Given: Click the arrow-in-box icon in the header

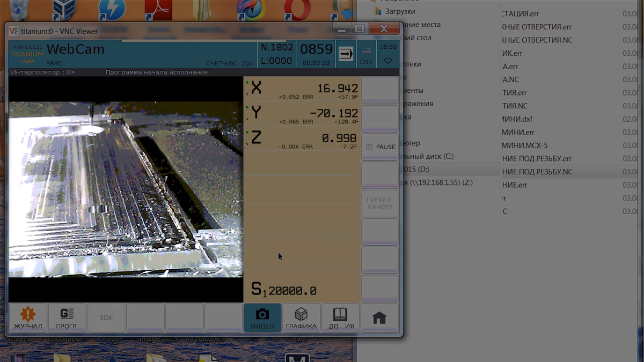Looking at the screenshot, I should [346, 54].
